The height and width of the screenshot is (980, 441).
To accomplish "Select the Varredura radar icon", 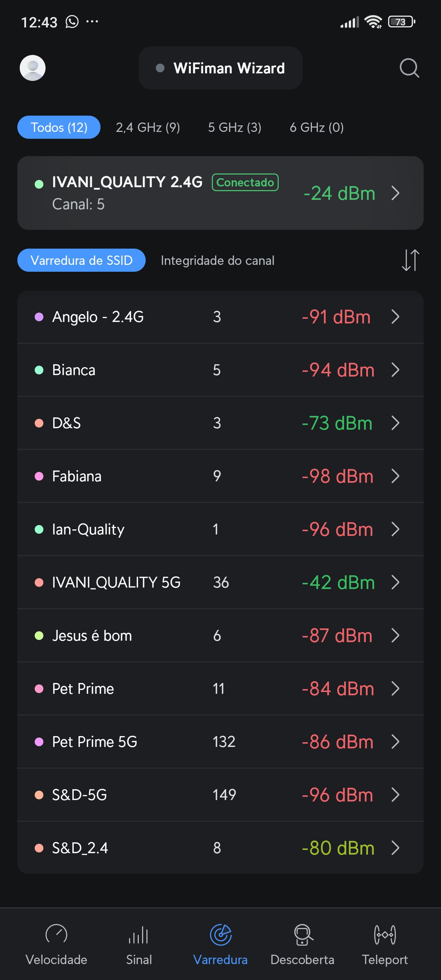I will [x=221, y=935].
